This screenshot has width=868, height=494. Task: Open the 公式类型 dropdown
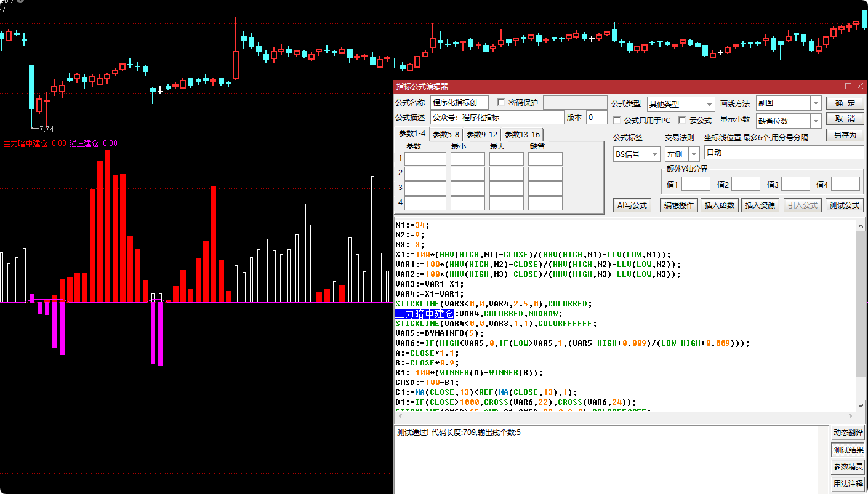[709, 104]
